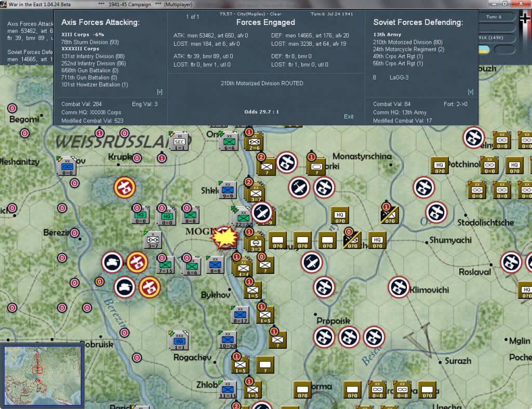Screen dimensions: 532x409
Task: Select the blue 10=20 division
Action: [228, 339]
